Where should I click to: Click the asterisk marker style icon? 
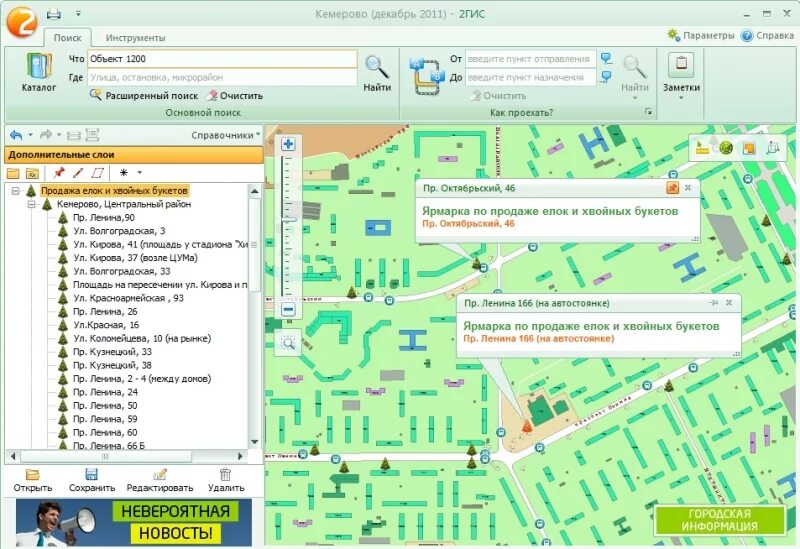[123, 172]
